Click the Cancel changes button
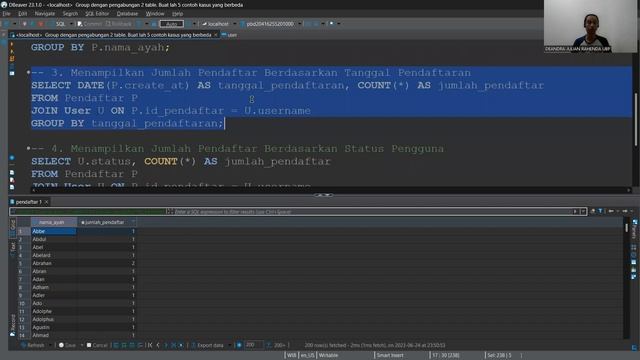The width and height of the screenshot is (640, 360). point(97,345)
